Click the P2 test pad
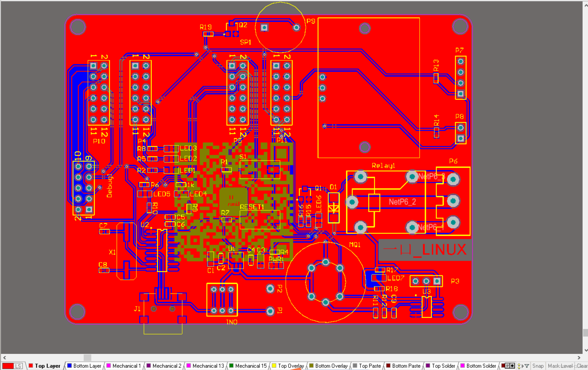This screenshot has width=588, height=370. click(270, 289)
